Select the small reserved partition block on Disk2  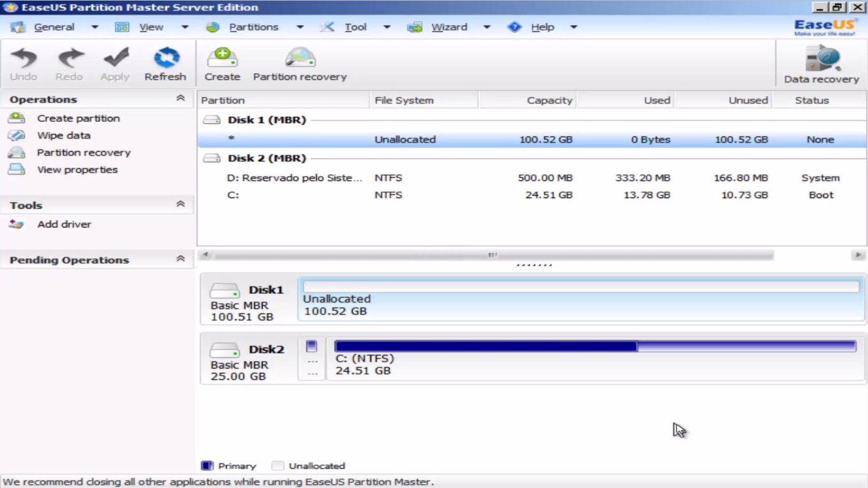click(x=312, y=360)
